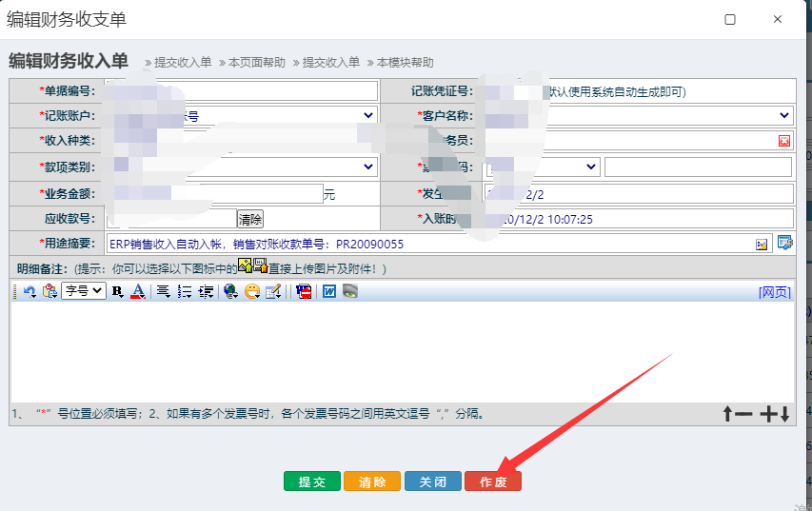The width and height of the screenshot is (812, 511).
Task: Open the invoice type dropdown beside 款项类别
Action: coord(543,167)
